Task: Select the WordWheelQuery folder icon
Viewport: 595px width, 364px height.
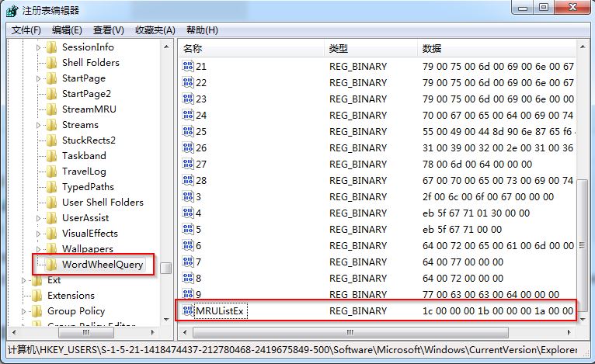Action: pos(51,265)
